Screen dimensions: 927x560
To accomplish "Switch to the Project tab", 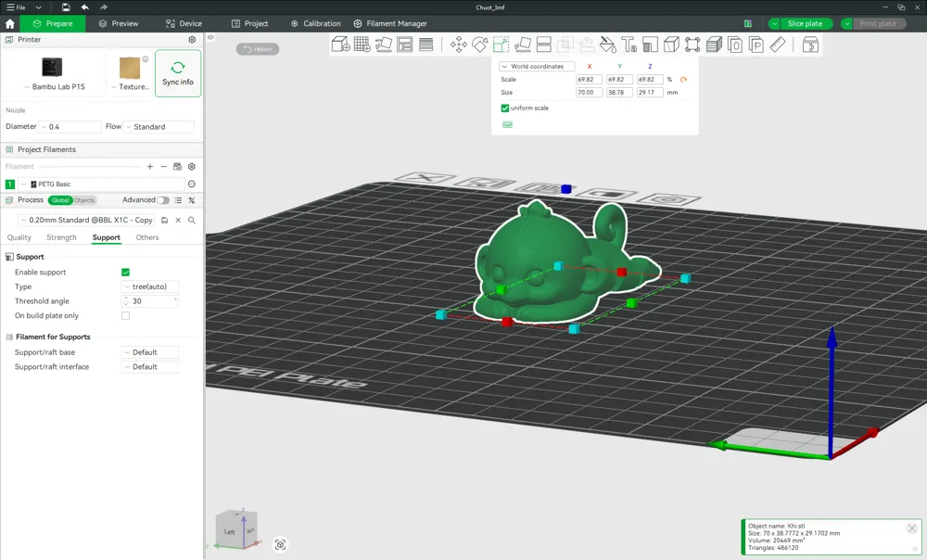I will click(249, 24).
